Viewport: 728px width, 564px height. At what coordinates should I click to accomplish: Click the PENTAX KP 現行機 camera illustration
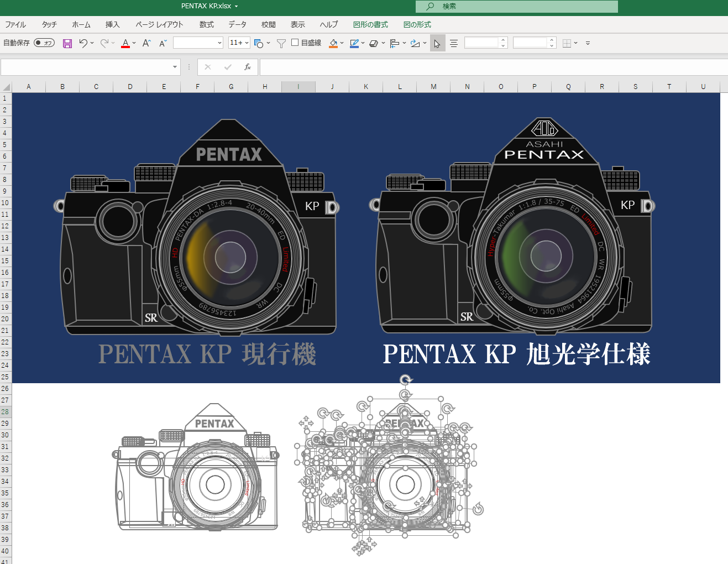(x=197, y=228)
